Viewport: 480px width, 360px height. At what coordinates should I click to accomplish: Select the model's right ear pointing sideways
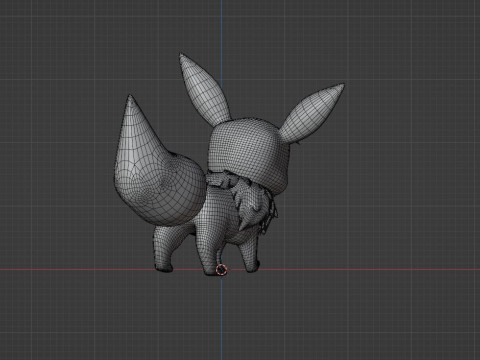click(x=312, y=113)
